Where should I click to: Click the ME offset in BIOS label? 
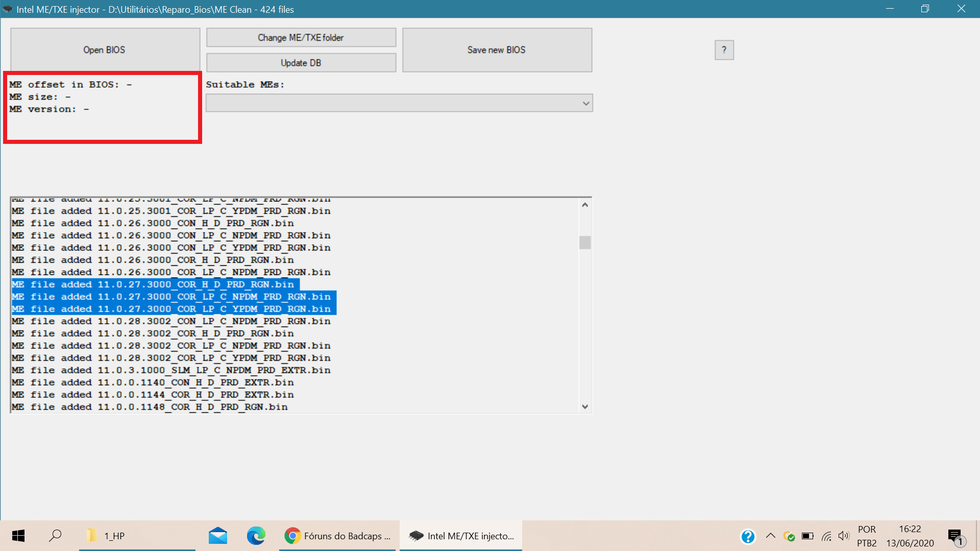[70, 85]
